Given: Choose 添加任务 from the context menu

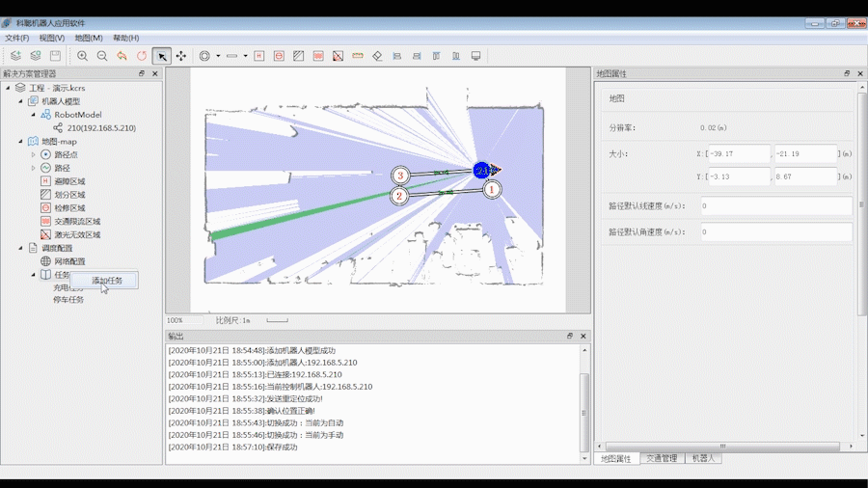Looking at the screenshot, I should point(106,281).
